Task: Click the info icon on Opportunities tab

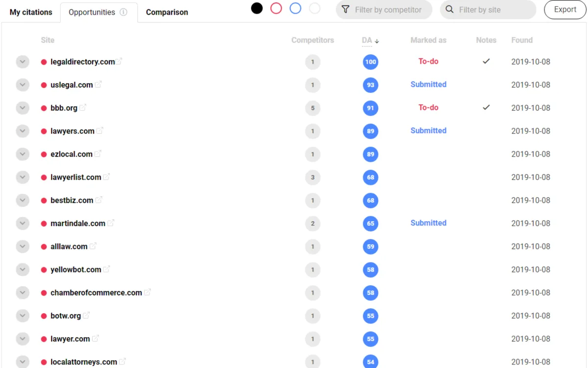Action: 123,12
